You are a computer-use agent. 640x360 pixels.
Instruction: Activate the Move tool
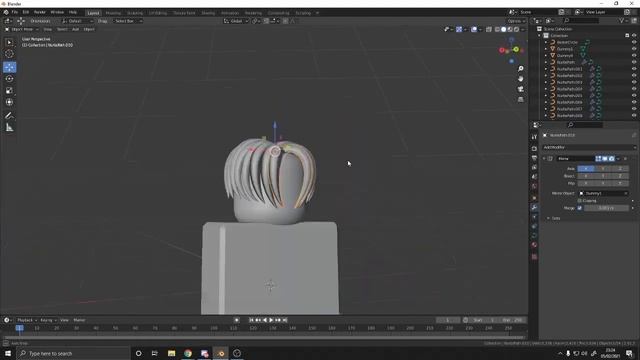pyautogui.click(x=9, y=67)
